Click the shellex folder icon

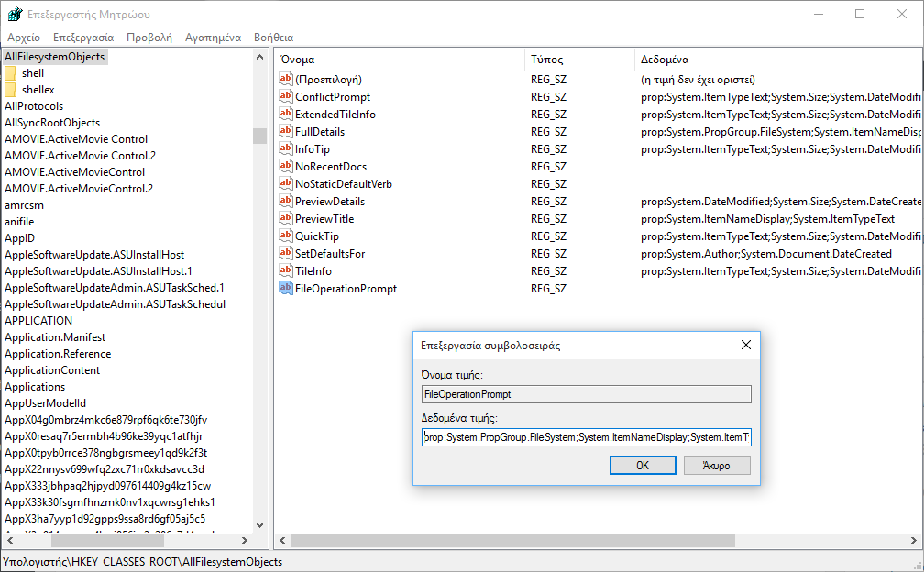coord(11,90)
